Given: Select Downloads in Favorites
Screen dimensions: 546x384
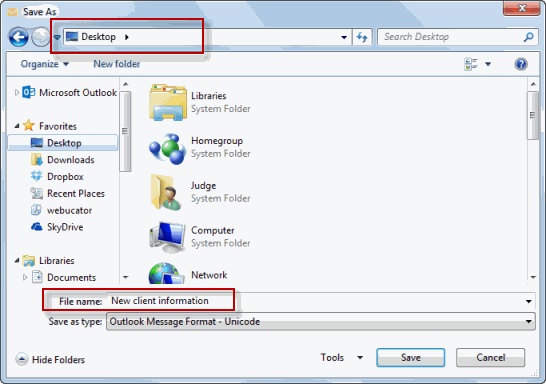Looking at the screenshot, I should [x=71, y=160].
